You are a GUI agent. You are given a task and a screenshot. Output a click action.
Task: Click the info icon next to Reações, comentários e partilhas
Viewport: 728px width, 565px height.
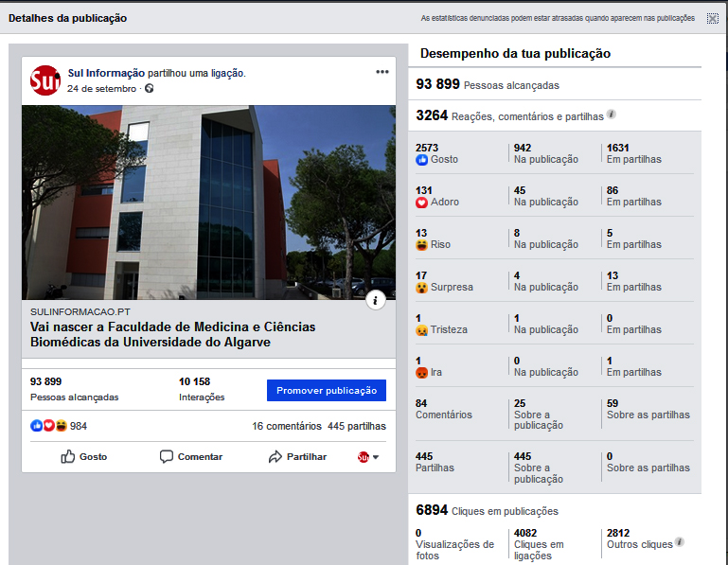pos(611,115)
